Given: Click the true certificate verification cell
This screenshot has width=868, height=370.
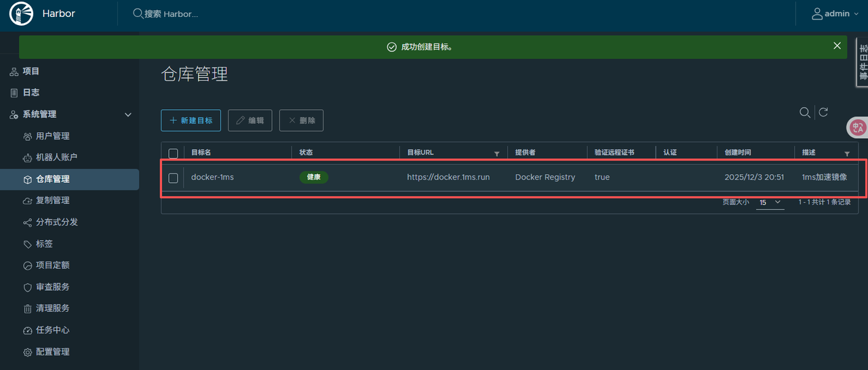Looking at the screenshot, I should [x=602, y=177].
